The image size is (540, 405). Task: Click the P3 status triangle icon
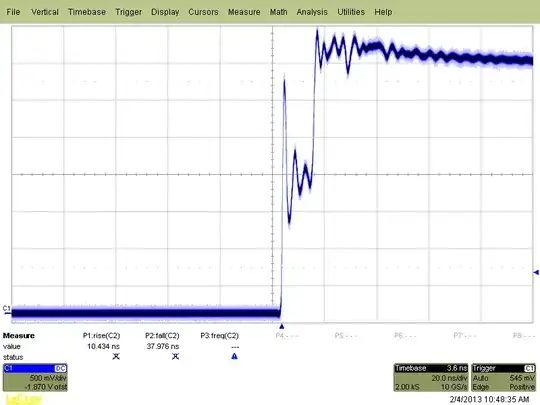click(235, 356)
